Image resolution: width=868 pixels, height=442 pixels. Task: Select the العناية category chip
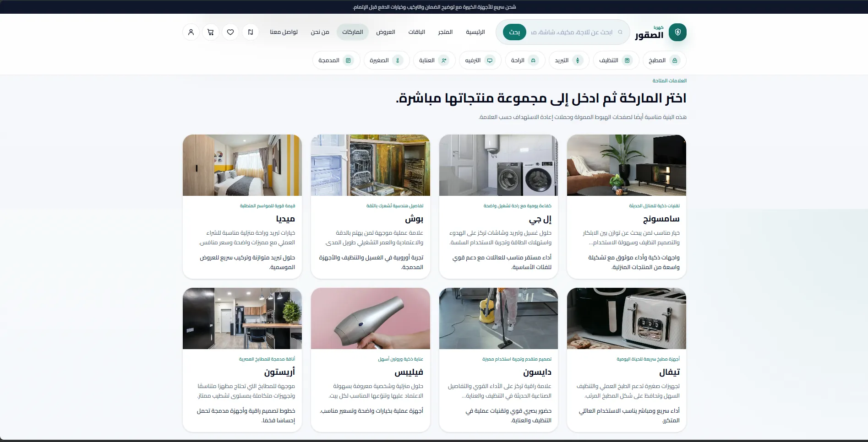434,60
